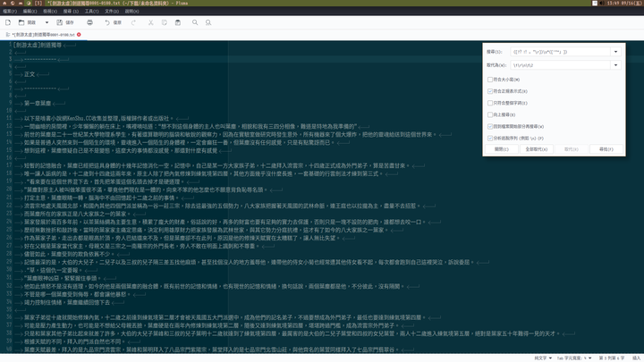Click into the 搜尋 search pattern field
Screen dimensions: 644x362
point(560,52)
